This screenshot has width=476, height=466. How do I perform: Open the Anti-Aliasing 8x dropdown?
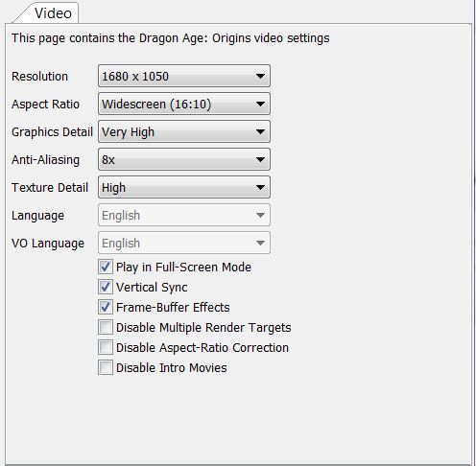tap(184, 159)
